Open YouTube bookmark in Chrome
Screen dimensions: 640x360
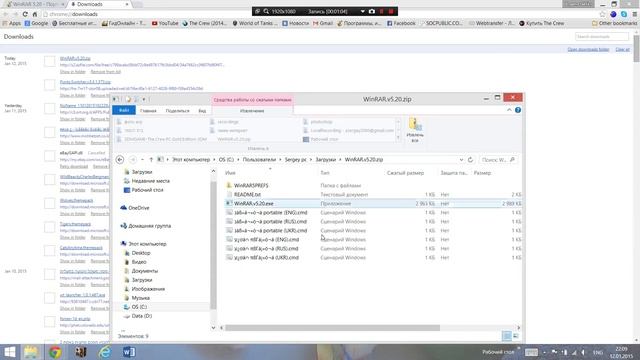(165, 23)
